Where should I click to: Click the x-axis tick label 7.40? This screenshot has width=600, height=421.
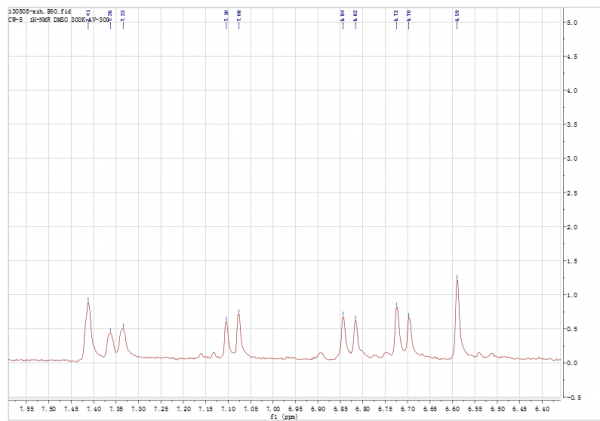click(x=94, y=409)
